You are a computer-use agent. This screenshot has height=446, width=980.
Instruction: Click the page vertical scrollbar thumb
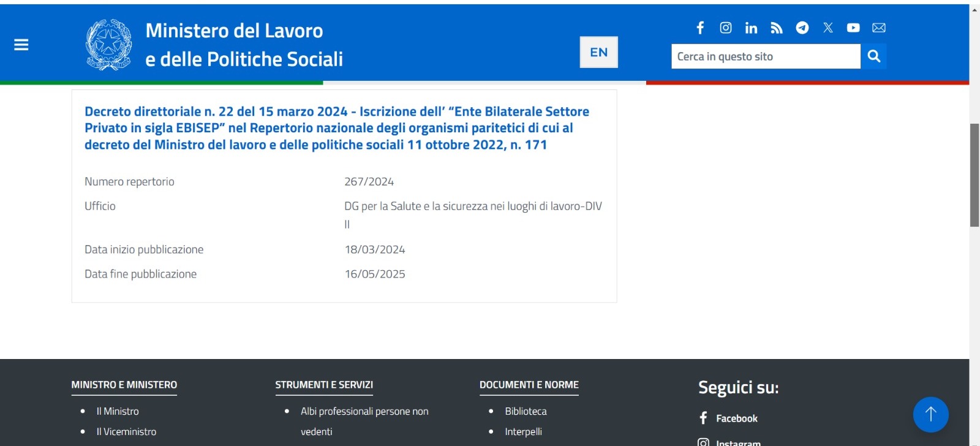(974, 175)
